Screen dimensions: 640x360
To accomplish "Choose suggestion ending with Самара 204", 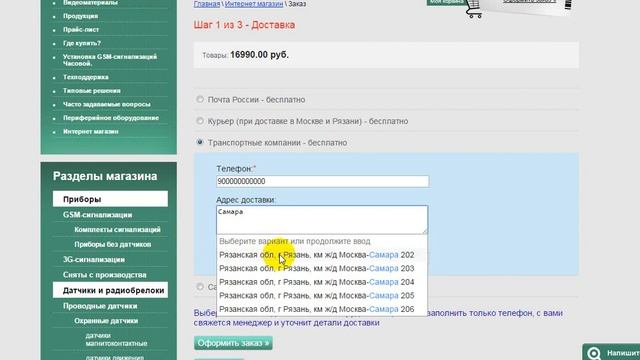I will point(322,282).
